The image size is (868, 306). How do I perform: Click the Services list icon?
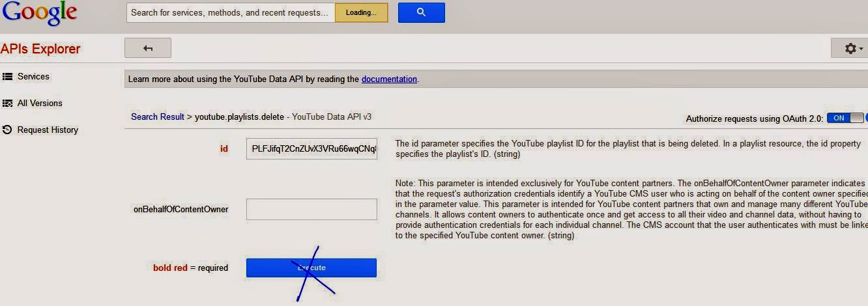point(7,76)
